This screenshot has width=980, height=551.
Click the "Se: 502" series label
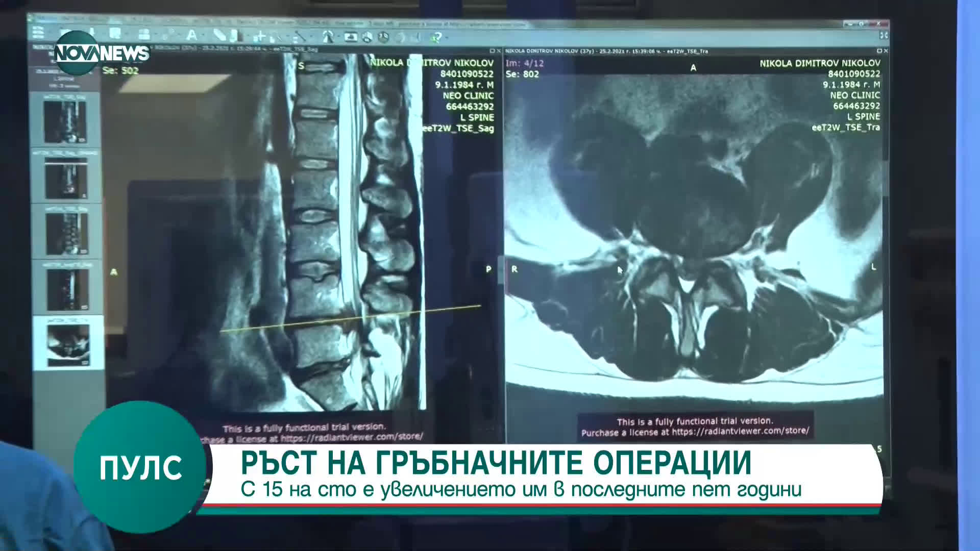point(120,70)
